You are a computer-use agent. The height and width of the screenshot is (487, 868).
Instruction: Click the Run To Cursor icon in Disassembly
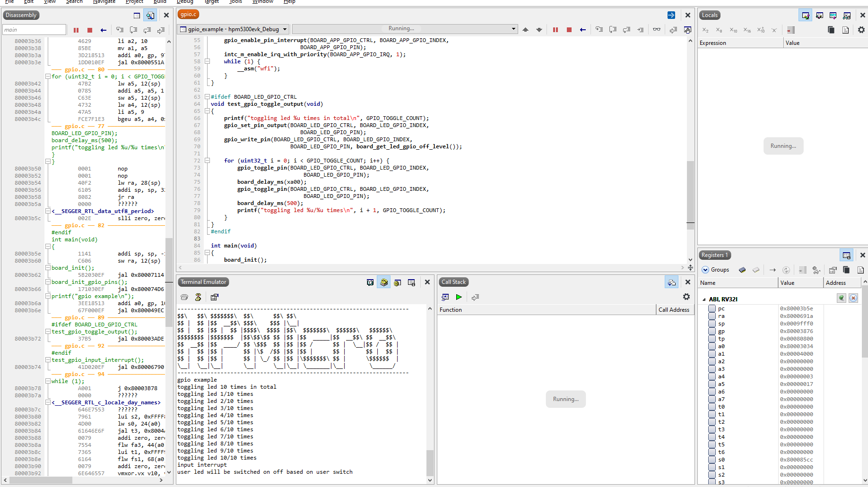[x=161, y=30]
